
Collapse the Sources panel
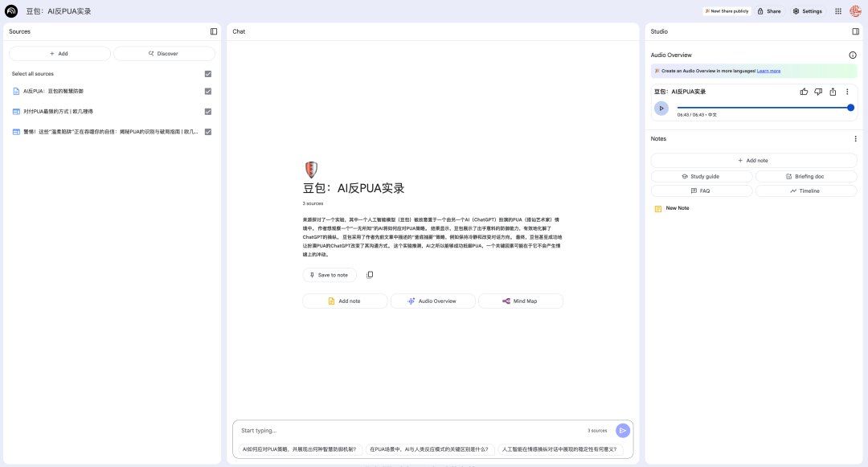tap(214, 31)
